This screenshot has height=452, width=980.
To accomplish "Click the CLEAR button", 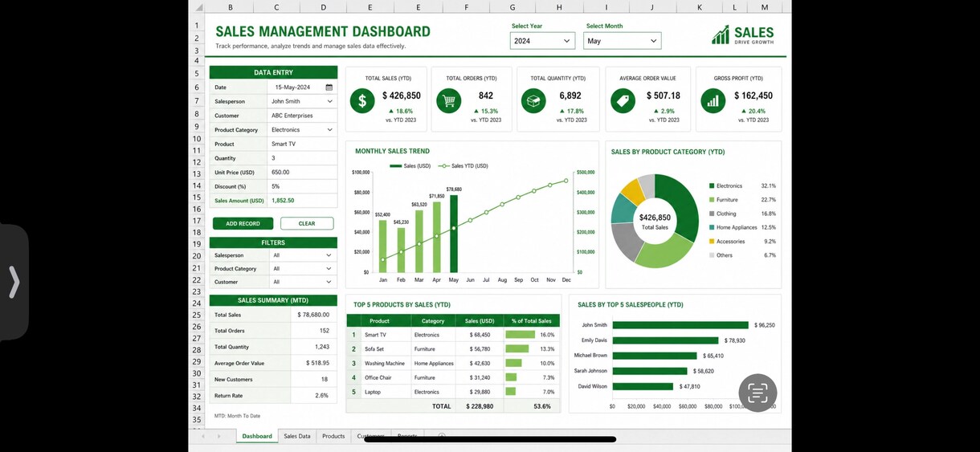I will coord(307,223).
